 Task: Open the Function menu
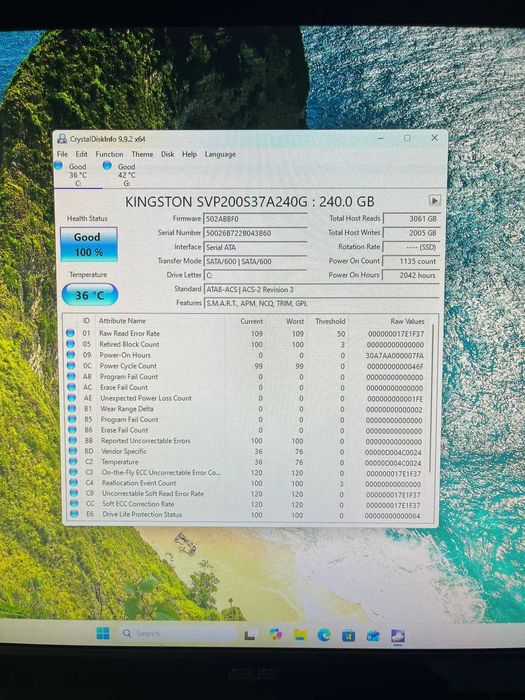pyautogui.click(x=109, y=154)
